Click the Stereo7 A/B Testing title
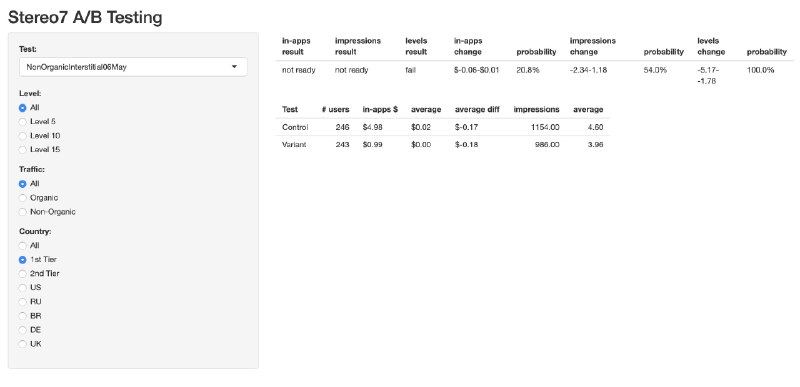The width and height of the screenshot is (800, 387). pos(85,18)
